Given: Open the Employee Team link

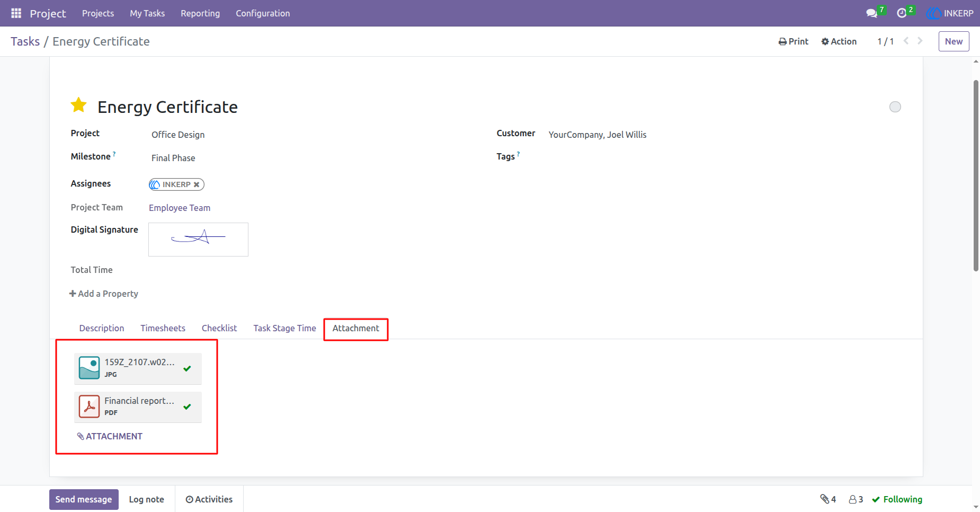Looking at the screenshot, I should click(x=180, y=208).
